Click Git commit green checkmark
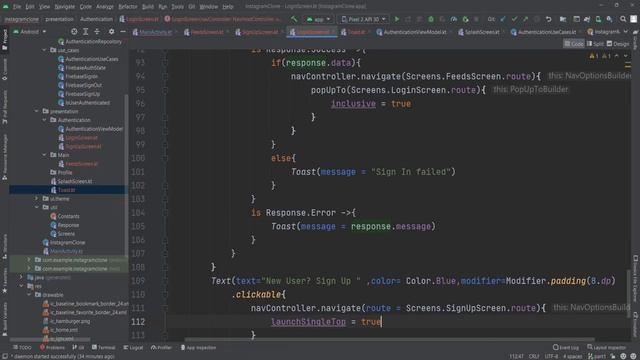 pyautogui.click(x=514, y=19)
